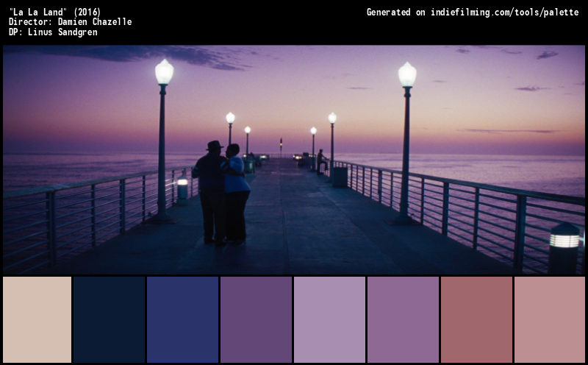Screen dimensions: 588x365
Task: Click the "La La Land" (2016) title text
Action: [54, 12]
